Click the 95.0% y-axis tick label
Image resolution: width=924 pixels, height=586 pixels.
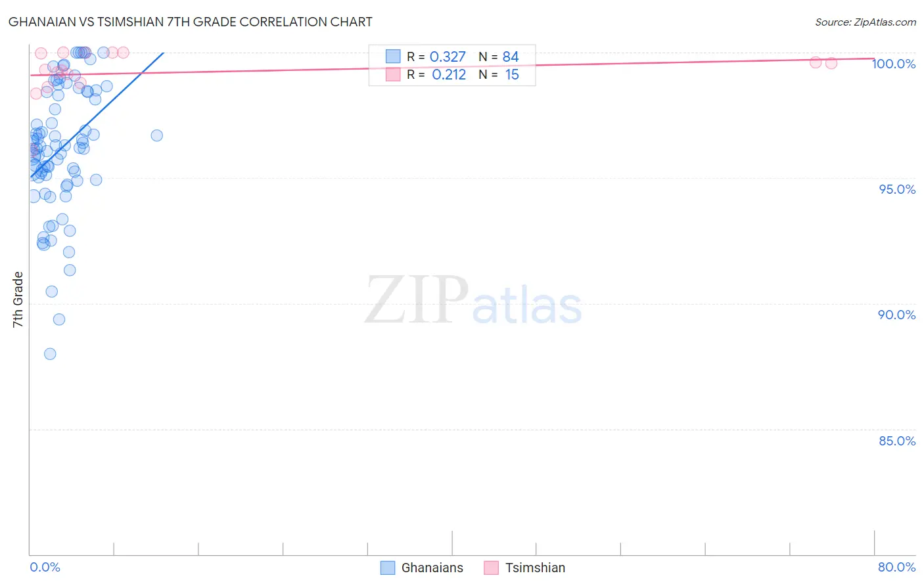click(897, 189)
